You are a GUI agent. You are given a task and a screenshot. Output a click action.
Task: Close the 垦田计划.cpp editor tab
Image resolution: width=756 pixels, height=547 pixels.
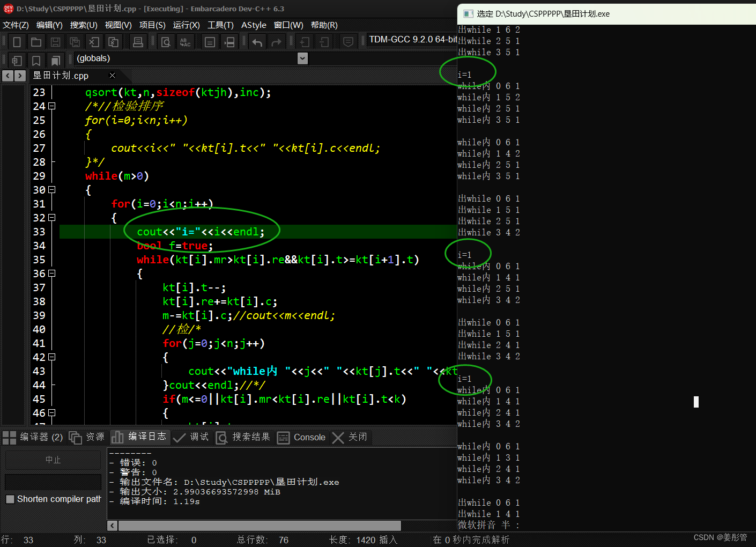pos(112,76)
